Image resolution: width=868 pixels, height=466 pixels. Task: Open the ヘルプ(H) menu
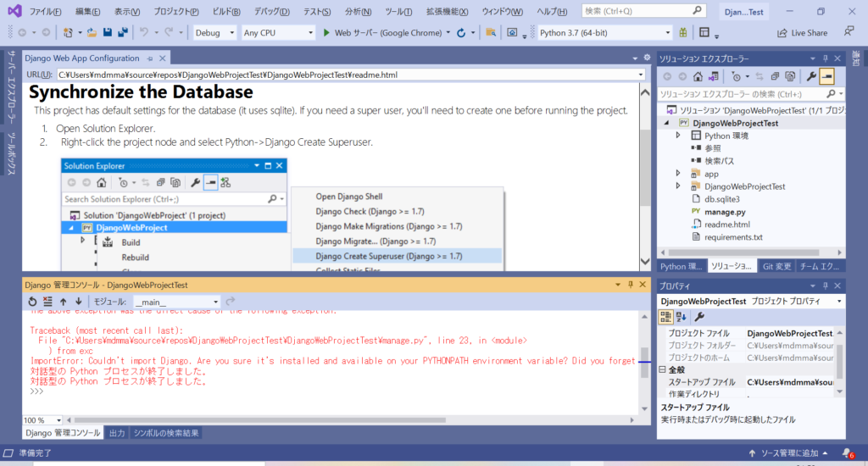pos(552,11)
